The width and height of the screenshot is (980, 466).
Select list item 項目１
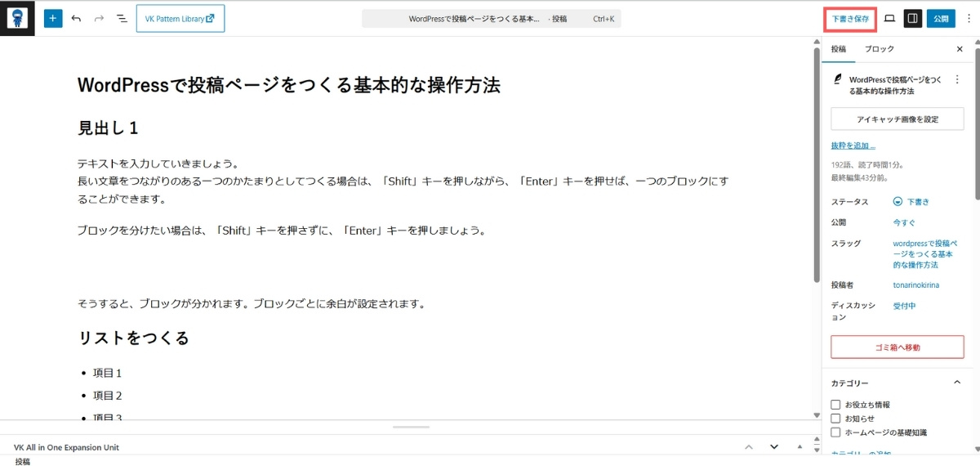(107, 374)
